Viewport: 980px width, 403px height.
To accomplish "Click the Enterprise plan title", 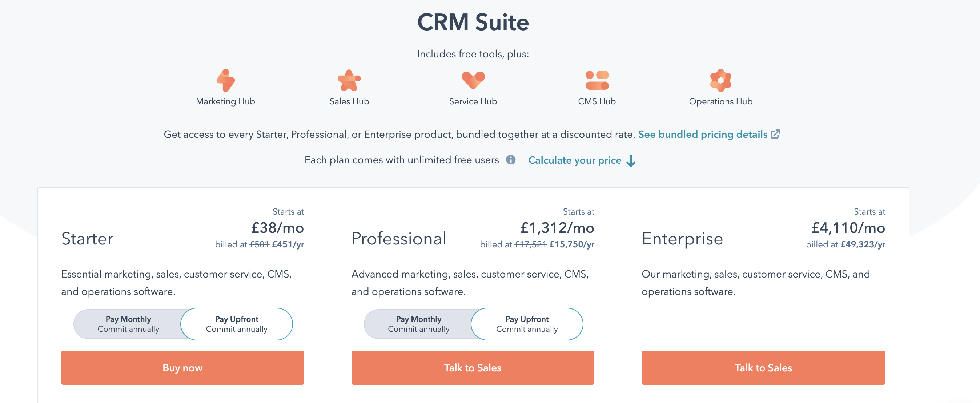I will coord(682,239).
